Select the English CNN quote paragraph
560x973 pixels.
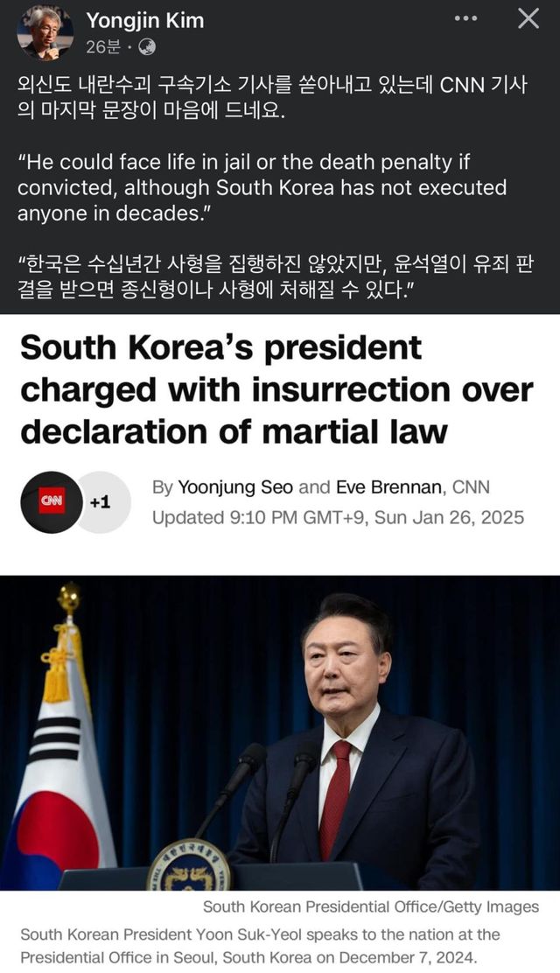(262, 187)
